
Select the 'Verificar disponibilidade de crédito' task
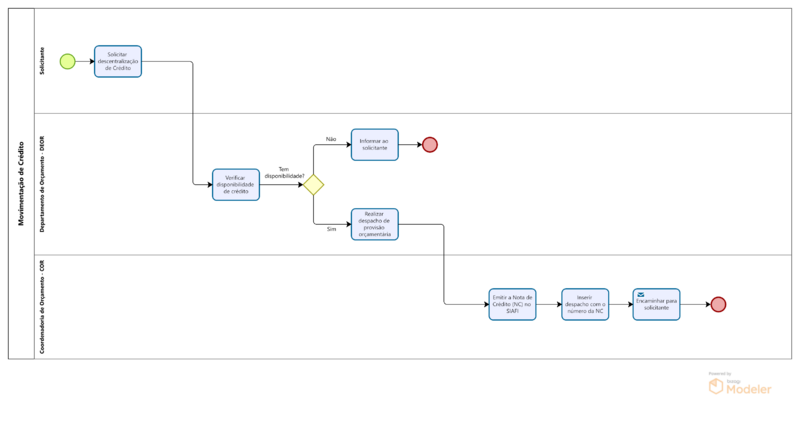coord(236,184)
